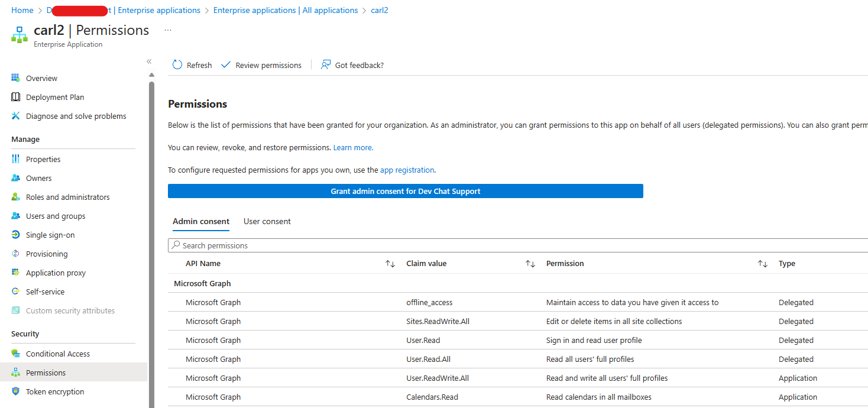This screenshot has width=868, height=408.
Task: Select the Calendars.Read claim value
Action: pyautogui.click(x=432, y=397)
